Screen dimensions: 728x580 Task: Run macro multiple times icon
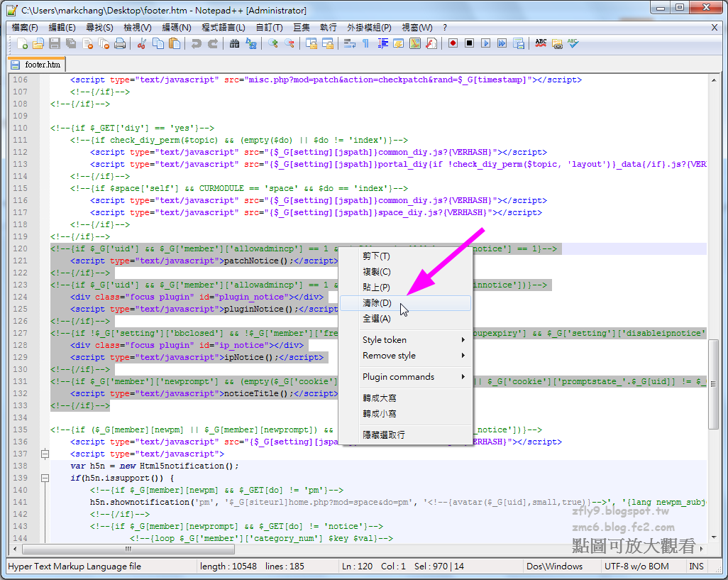[502, 43]
